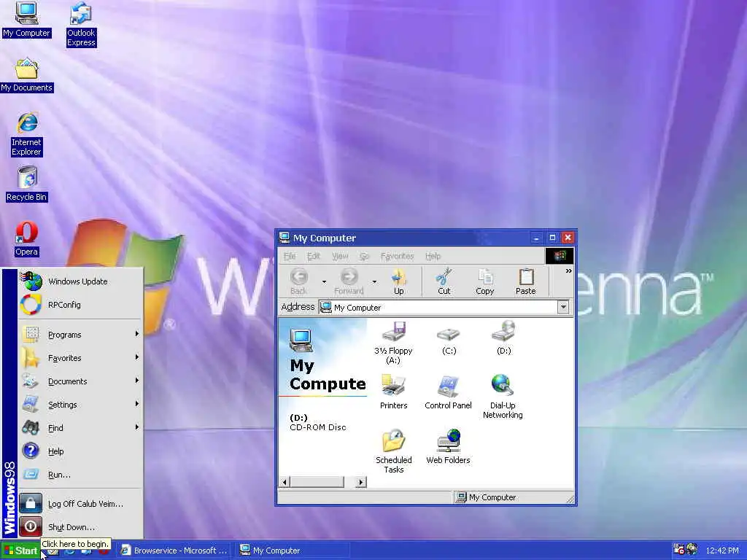Select the Dial-Up Networking icon
Viewport: 747px width, 560px height.
503,397
